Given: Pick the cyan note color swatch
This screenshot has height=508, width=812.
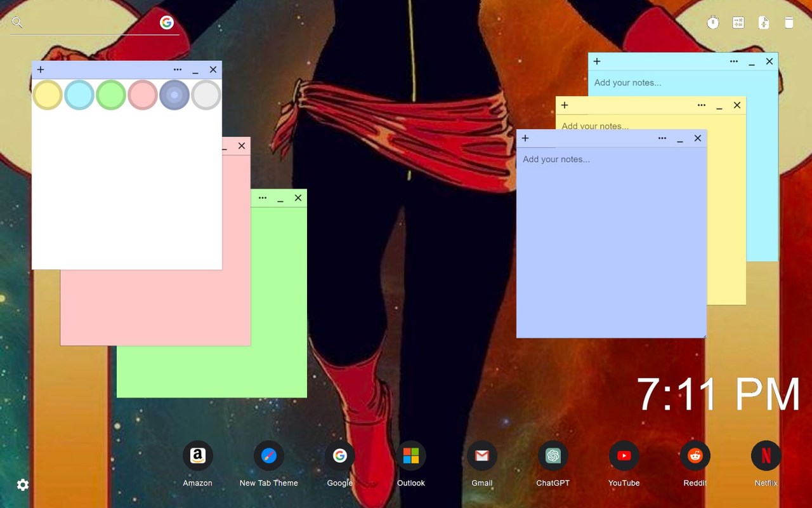Looking at the screenshot, I should pos(79,95).
